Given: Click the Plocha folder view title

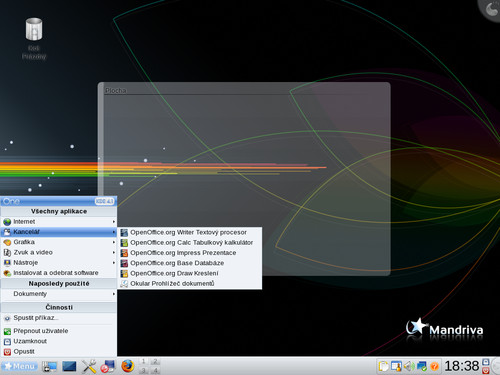Looking at the screenshot, I should point(116,91).
